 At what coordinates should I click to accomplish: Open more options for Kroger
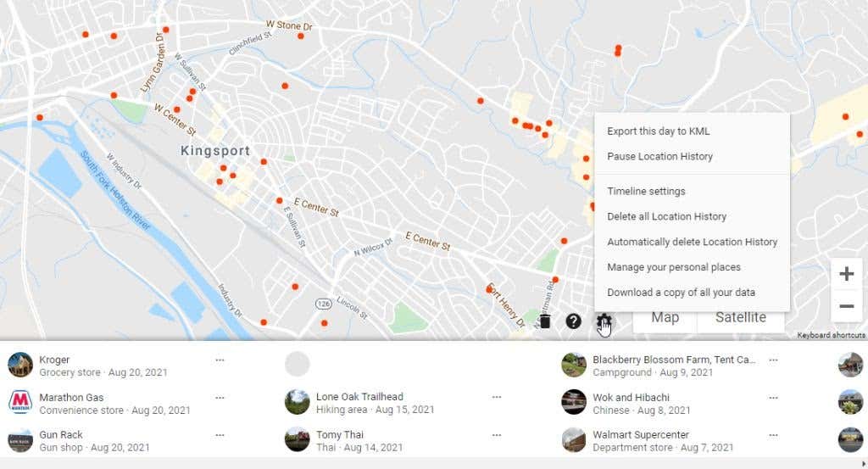pyautogui.click(x=220, y=360)
